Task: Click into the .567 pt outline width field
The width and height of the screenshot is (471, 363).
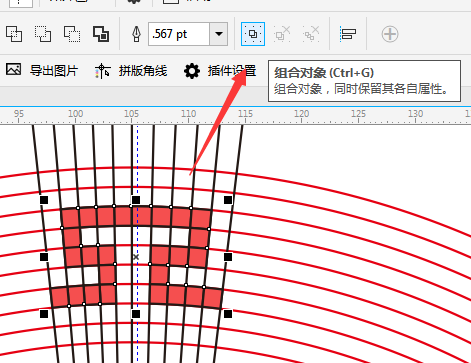Action: [x=179, y=34]
